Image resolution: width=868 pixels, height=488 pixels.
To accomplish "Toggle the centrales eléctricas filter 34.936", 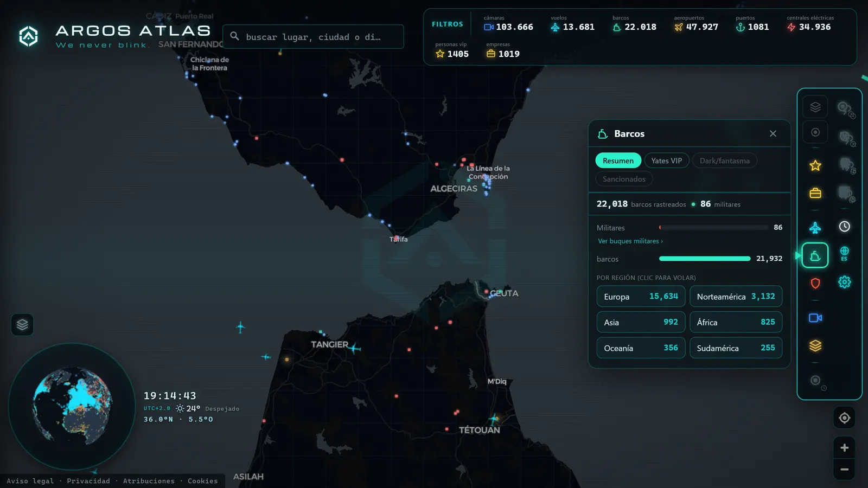I will point(810,23).
